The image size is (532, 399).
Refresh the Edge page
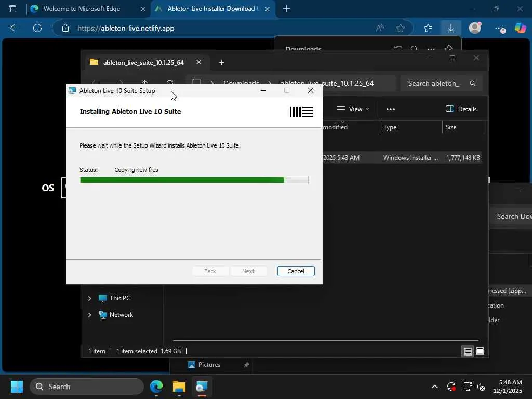pyautogui.click(x=37, y=28)
